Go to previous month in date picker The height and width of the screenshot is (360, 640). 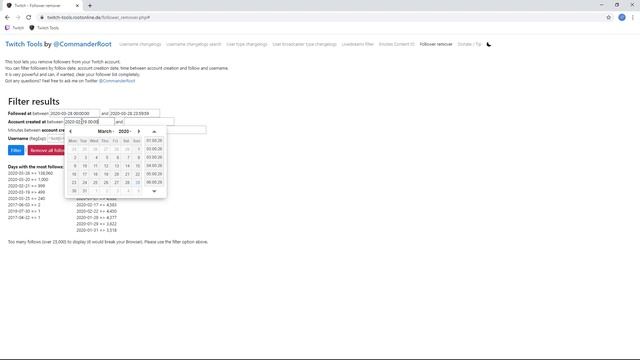pos(71,131)
